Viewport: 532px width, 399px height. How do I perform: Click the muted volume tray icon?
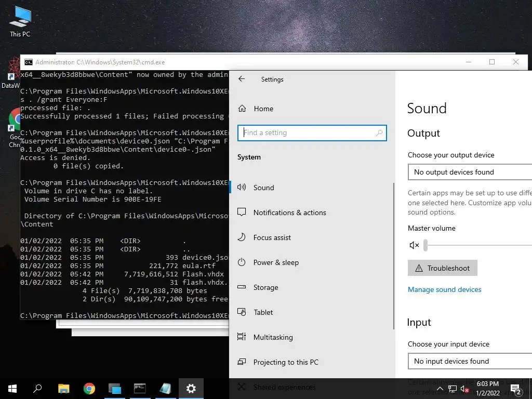pyautogui.click(x=464, y=389)
